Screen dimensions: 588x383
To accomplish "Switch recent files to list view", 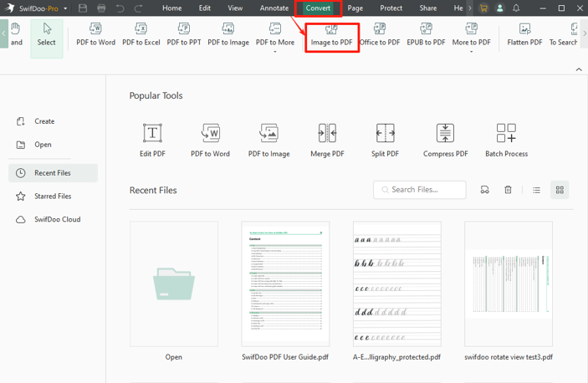I will (x=537, y=190).
